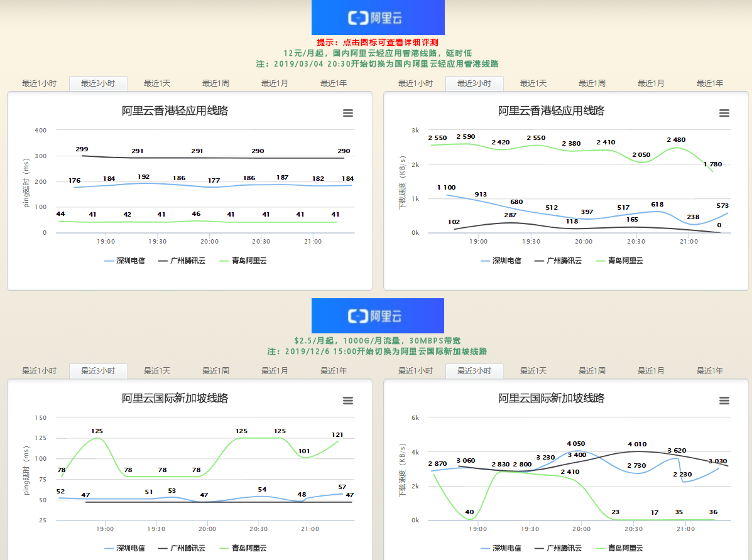Viewport: 752px width, 560px height.
Task: Open the Singapore ping chart hamburger menu
Action: click(347, 401)
